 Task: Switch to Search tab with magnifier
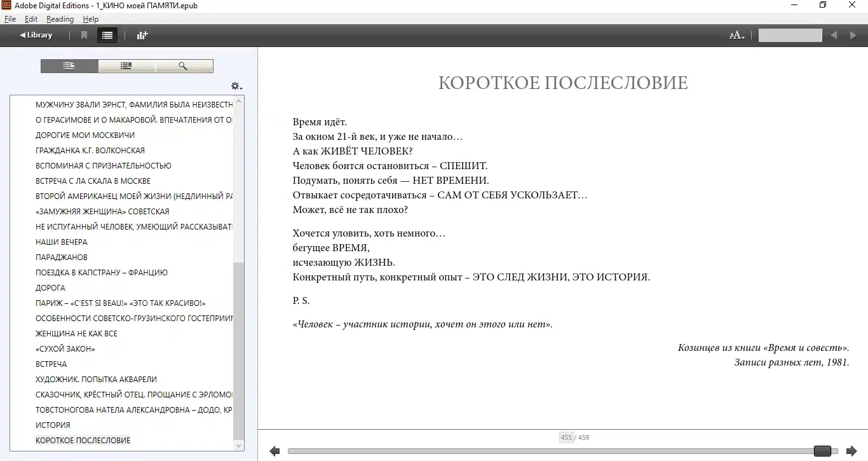pyautogui.click(x=184, y=66)
